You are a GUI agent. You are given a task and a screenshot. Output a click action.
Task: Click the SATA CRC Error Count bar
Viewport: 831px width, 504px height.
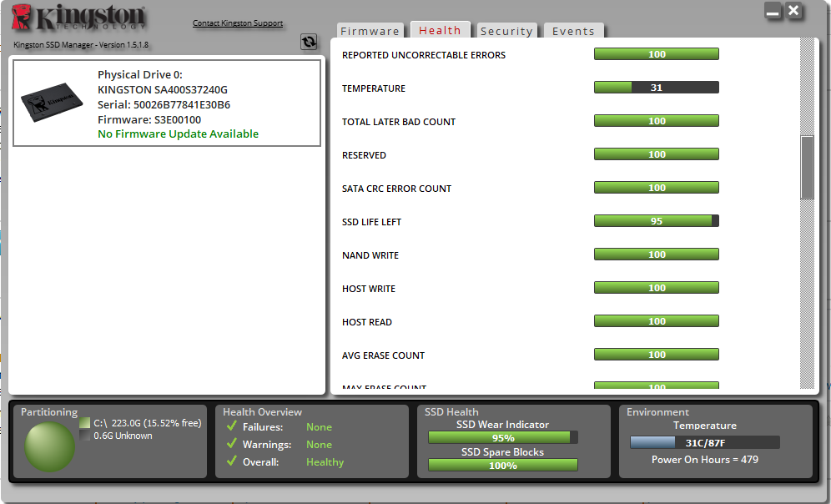coord(656,188)
